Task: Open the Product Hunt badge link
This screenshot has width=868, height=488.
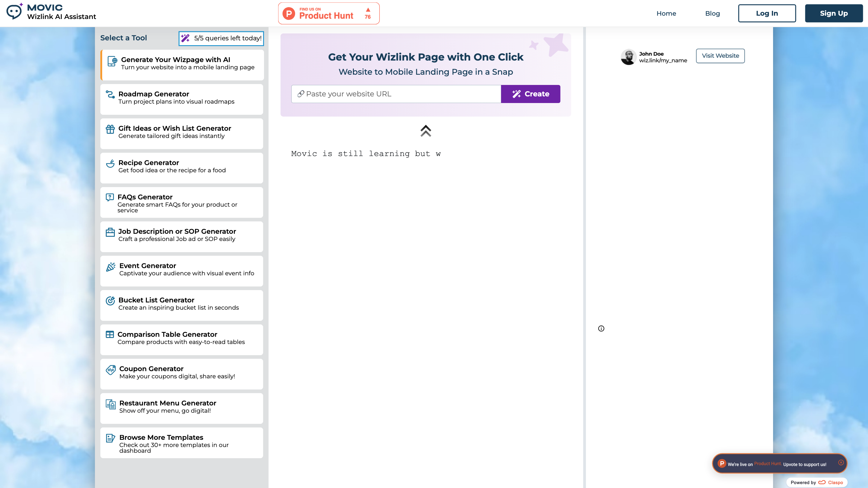Action: click(x=329, y=14)
